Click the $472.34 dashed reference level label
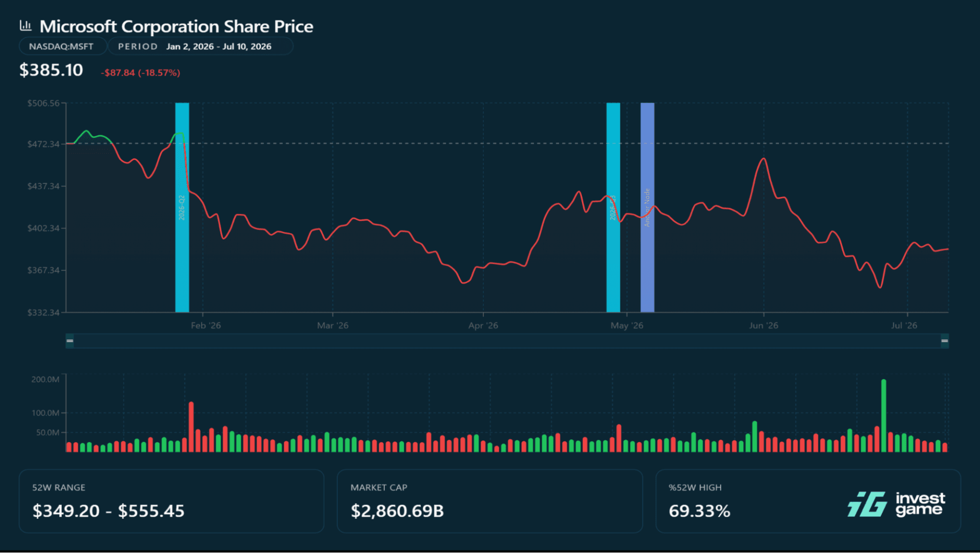The width and height of the screenshot is (980, 553). pyautogui.click(x=43, y=144)
